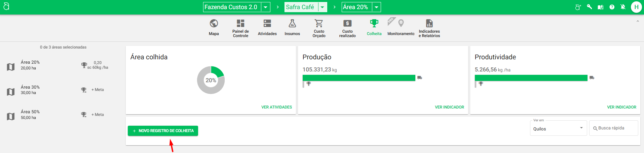Screen dimensions: 644x153
Task: Open the Mapa globe icon
Action: (214, 24)
